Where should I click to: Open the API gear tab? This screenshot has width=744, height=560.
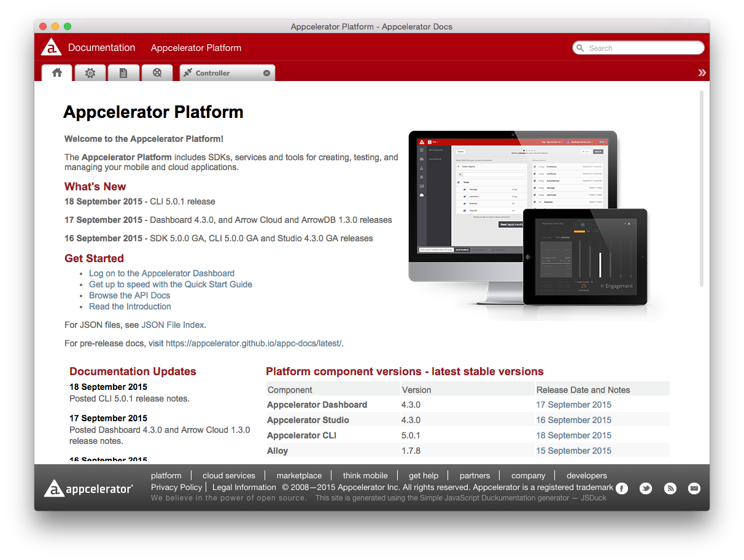[90, 72]
